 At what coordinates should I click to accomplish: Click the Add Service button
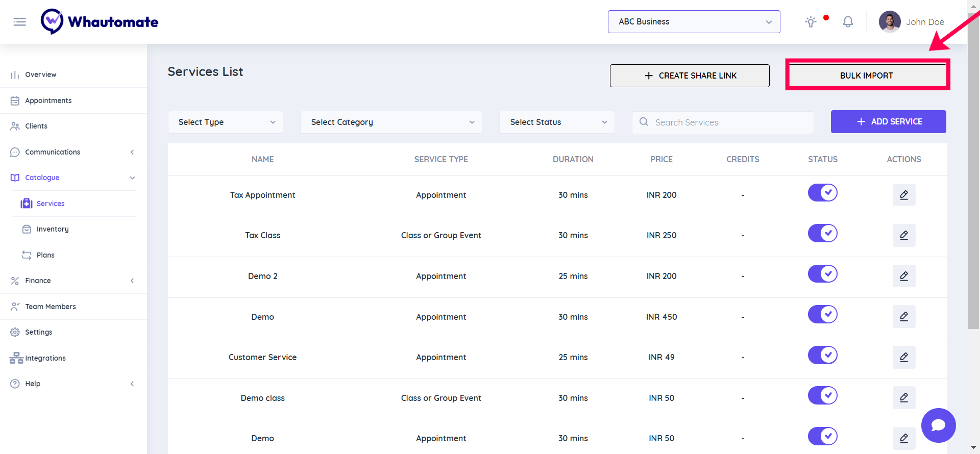coord(888,122)
